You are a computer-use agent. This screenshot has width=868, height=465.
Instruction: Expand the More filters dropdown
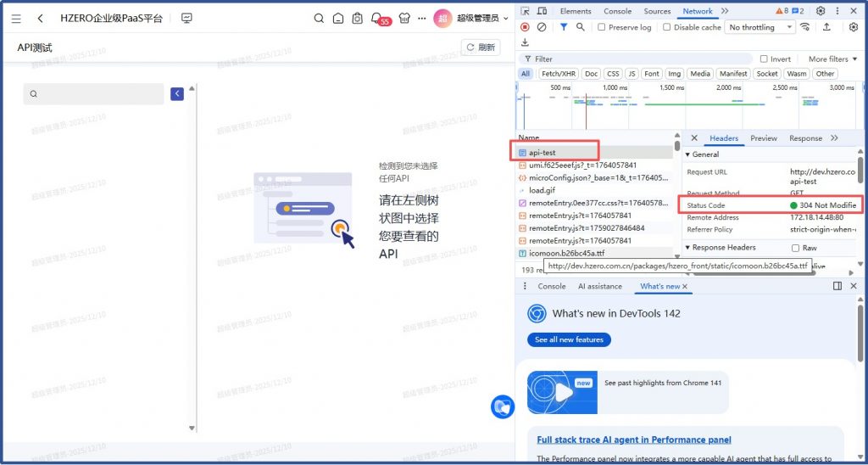(832, 59)
